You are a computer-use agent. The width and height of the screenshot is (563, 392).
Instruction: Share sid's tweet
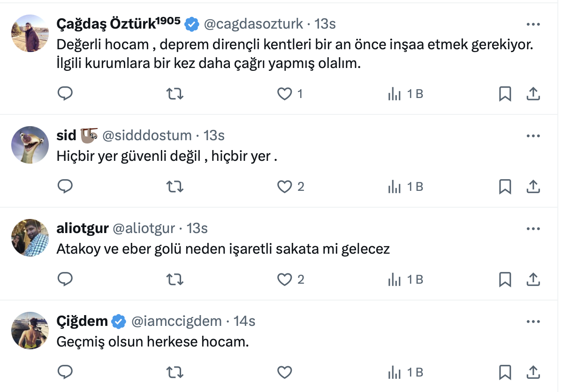point(533,187)
